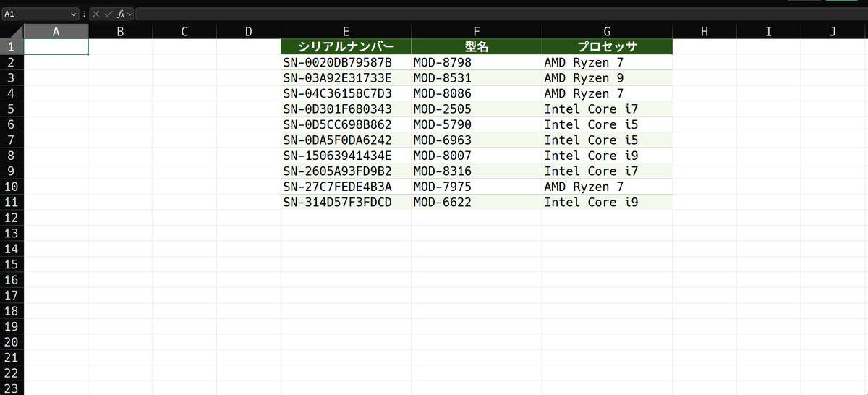Click the プロセッサ header cell
Screen dimensions: 868x395
click(607, 47)
